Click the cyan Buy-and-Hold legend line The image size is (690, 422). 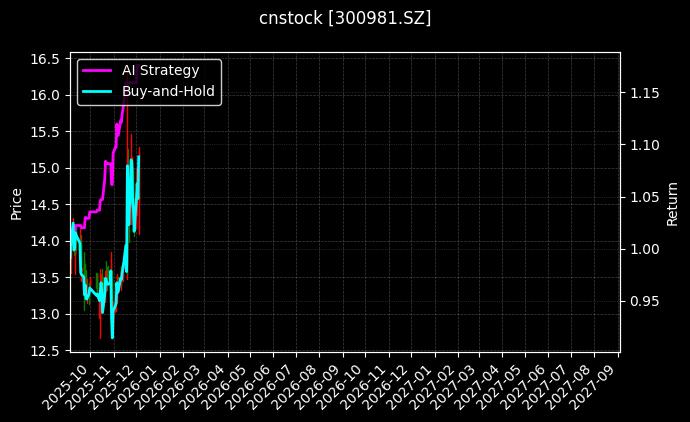(97, 92)
